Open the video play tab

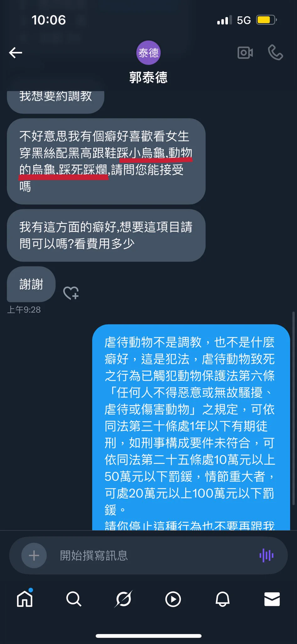(x=173, y=599)
